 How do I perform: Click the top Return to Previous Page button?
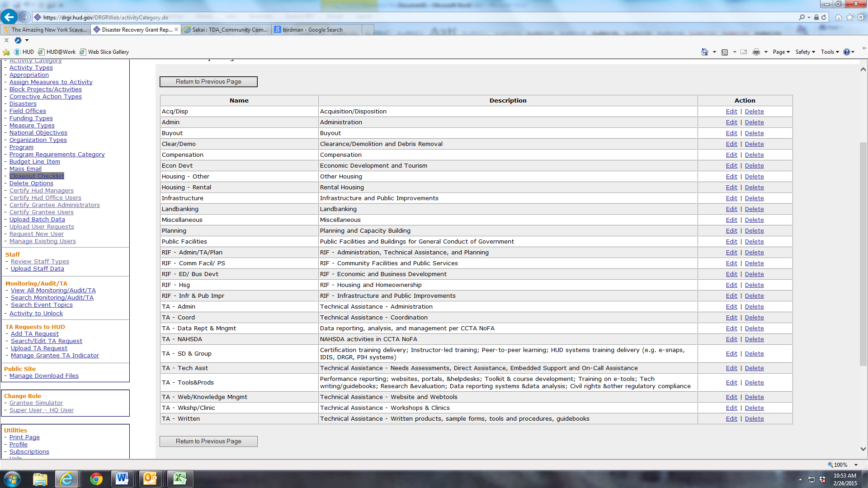coord(208,82)
